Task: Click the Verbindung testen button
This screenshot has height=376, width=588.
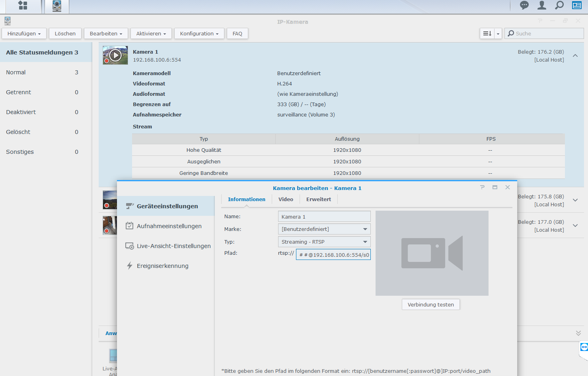Action: coord(430,305)
